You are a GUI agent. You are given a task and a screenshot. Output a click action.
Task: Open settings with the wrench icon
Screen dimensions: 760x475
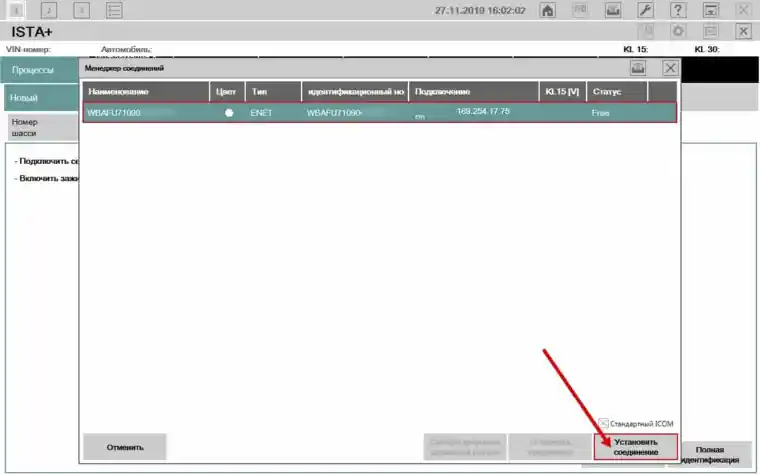click(x=646, y=10)
